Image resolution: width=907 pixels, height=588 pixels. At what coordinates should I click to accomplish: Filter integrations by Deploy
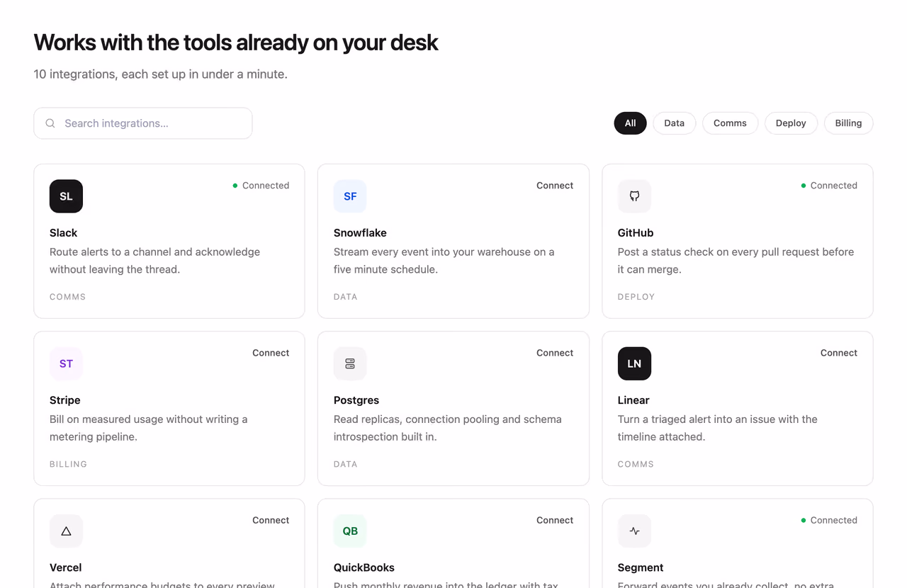(x=791, y=123)
